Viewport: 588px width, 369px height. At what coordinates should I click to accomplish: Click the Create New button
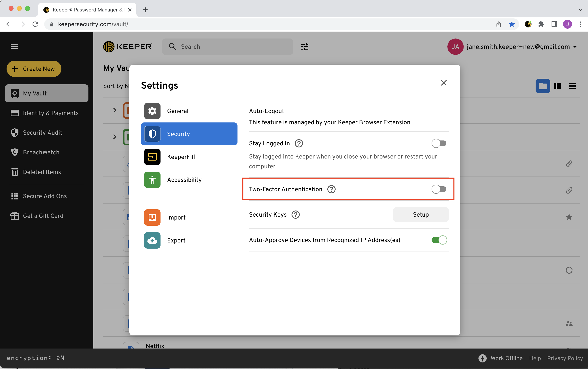pos(34,69)
